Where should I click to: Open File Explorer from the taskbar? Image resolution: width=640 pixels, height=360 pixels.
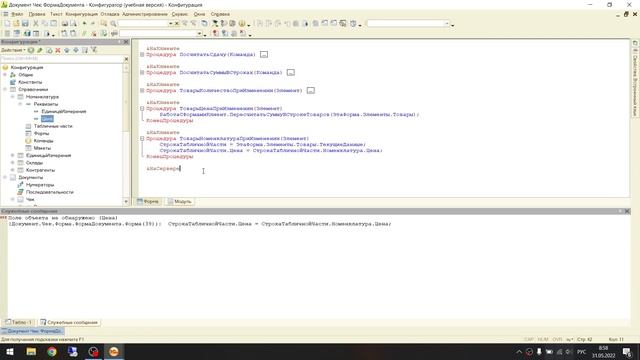[x=31, y=351]
